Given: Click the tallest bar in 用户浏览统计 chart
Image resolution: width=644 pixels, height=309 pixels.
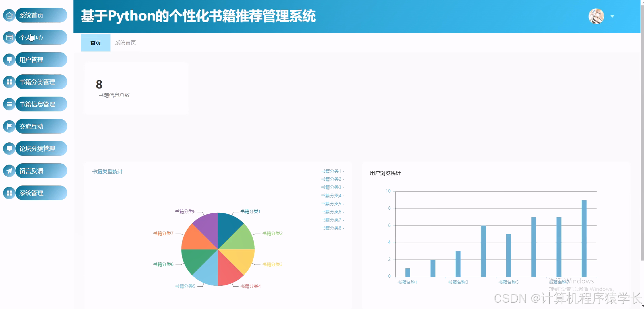Looking at the screenshot, I should coord(584,238).
